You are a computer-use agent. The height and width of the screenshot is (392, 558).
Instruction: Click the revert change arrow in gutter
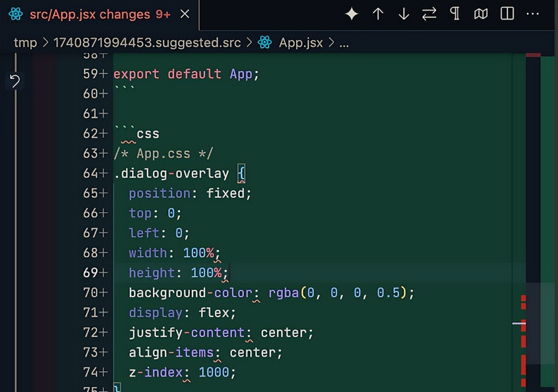(15, 81)
